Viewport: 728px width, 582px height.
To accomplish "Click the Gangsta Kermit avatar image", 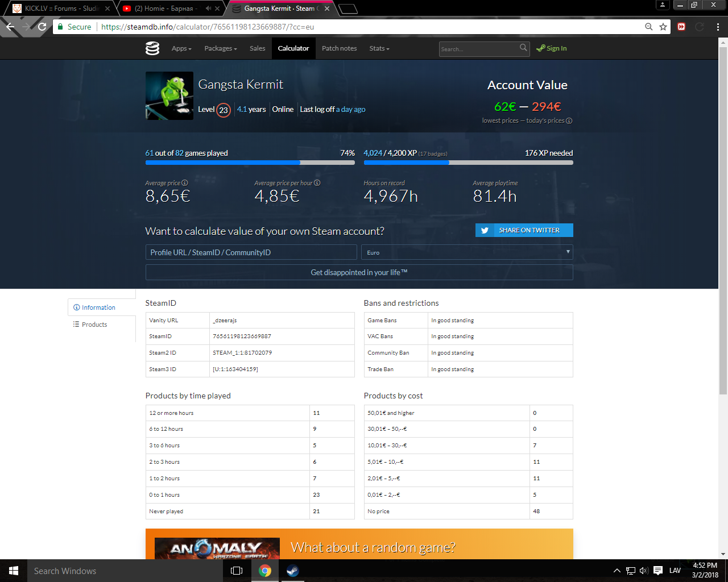I will pos(169,95).
